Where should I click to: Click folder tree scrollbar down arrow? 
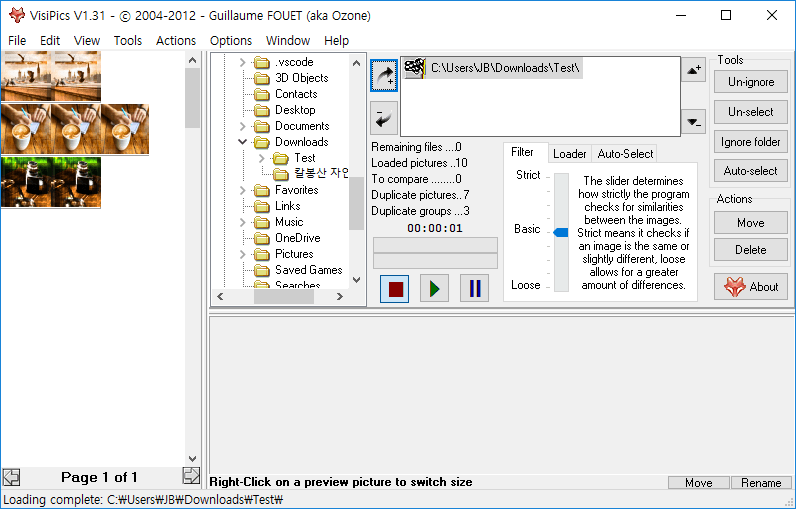click(x=356, y=280)
